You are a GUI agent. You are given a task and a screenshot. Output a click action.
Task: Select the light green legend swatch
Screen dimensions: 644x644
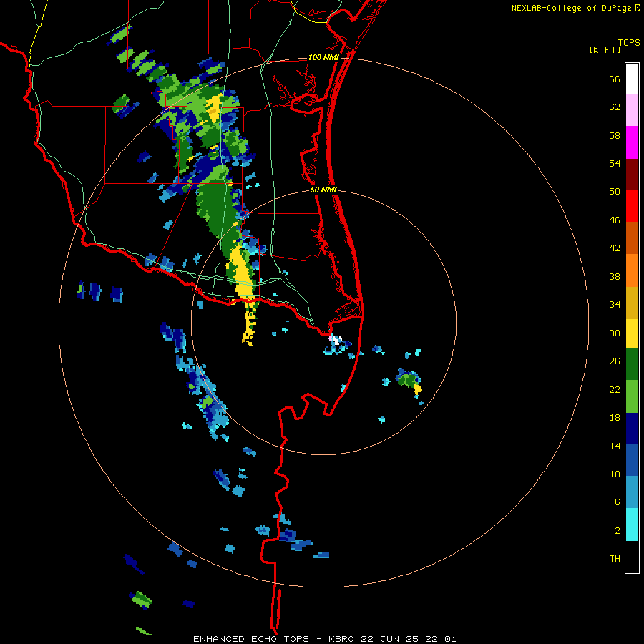(632, 396)
